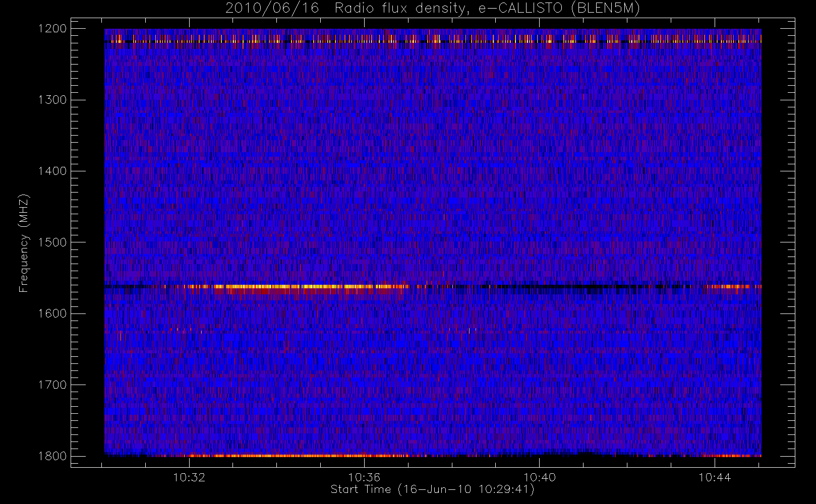Select the 1500 frequency axis label
Screen dimensions: 816x504
52,242
